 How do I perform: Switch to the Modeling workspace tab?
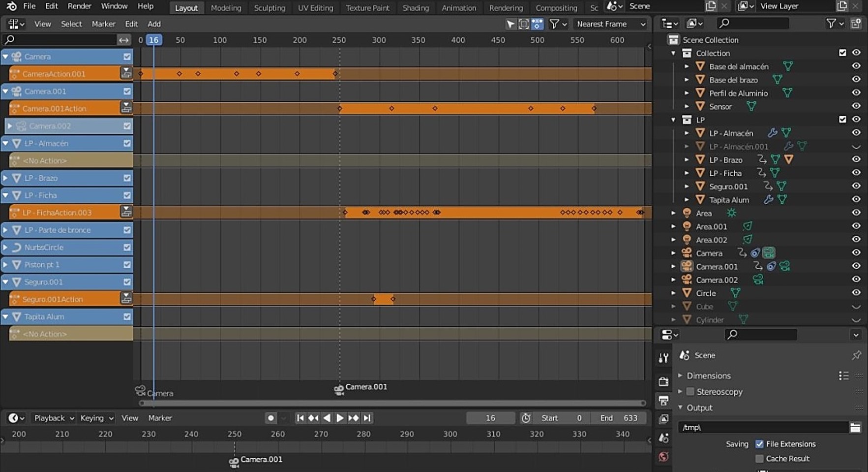tap(226, 8)
